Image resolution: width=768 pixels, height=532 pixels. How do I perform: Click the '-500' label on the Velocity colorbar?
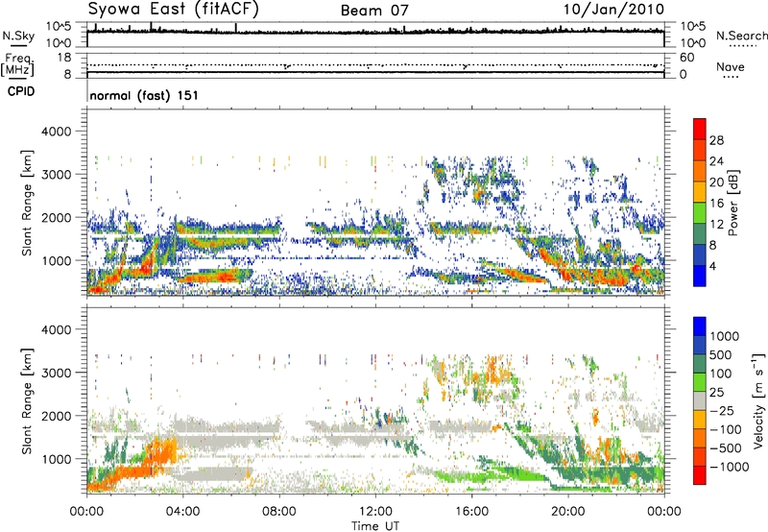[x=726, y=447]
